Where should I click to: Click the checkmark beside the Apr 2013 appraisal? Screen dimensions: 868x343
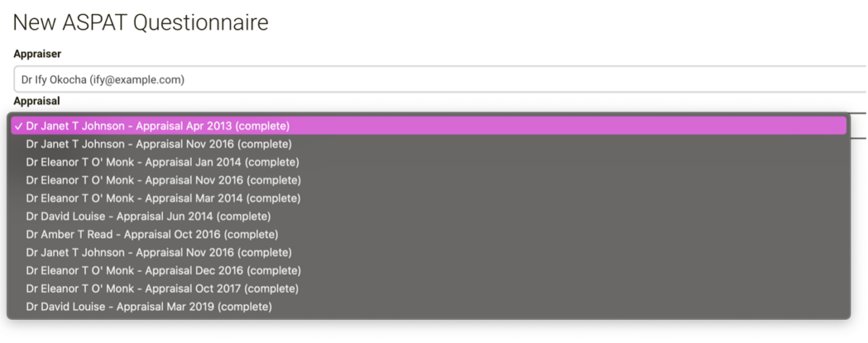point(18,126)
